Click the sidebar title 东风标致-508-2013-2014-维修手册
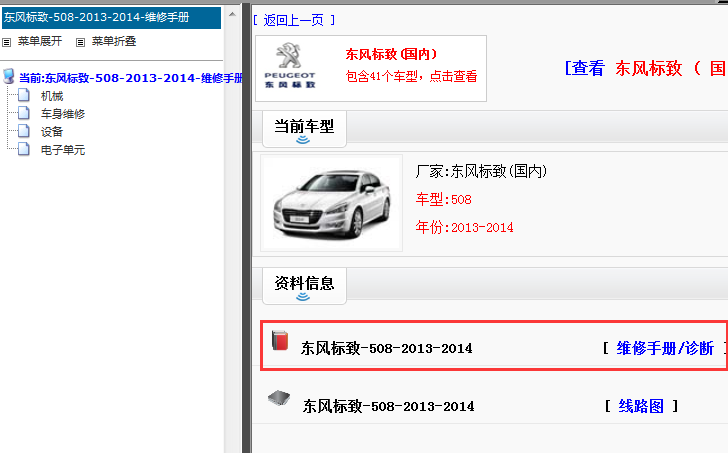Screen dimensions: 728x453 [111, 18]
